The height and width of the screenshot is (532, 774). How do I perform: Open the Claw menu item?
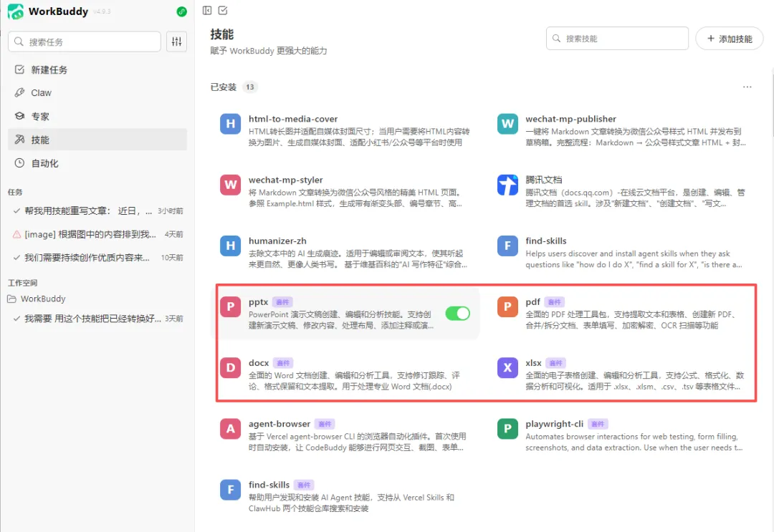(97, 92)
